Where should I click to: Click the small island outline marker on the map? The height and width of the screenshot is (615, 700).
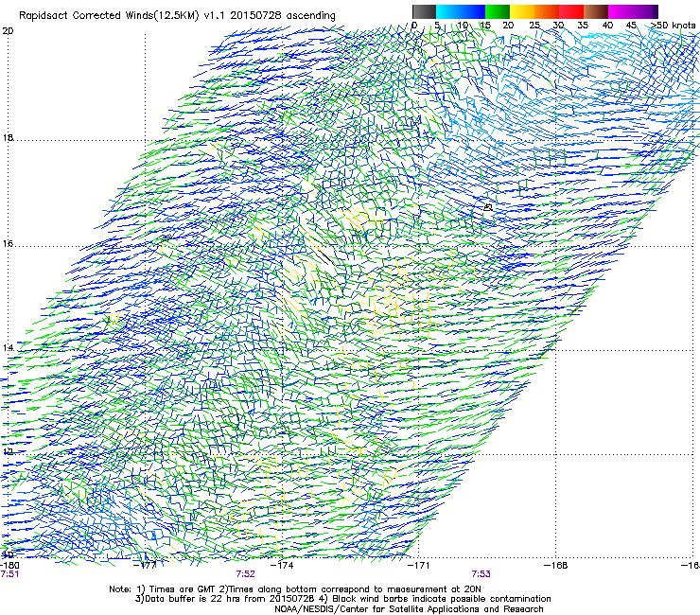(x=488, y=207)
